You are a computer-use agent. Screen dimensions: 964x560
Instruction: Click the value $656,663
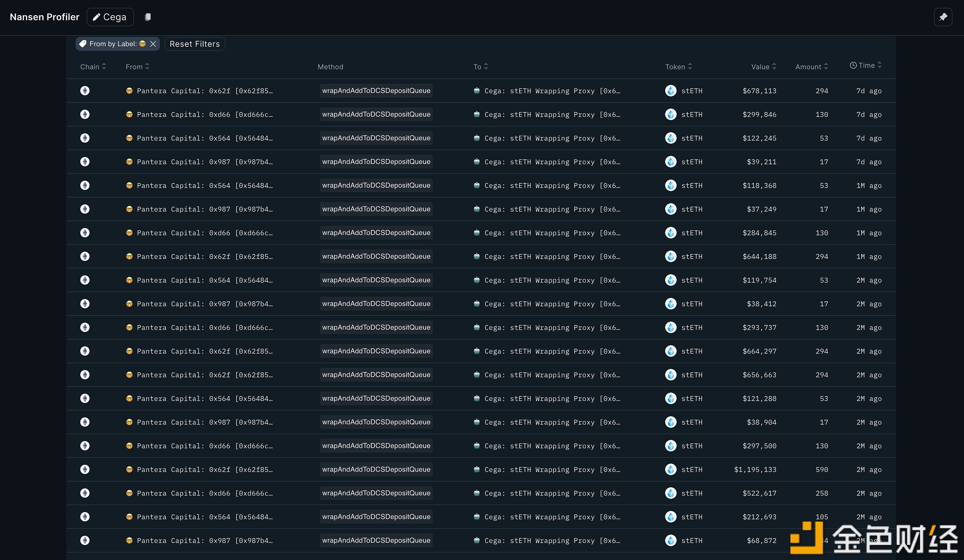759,375
